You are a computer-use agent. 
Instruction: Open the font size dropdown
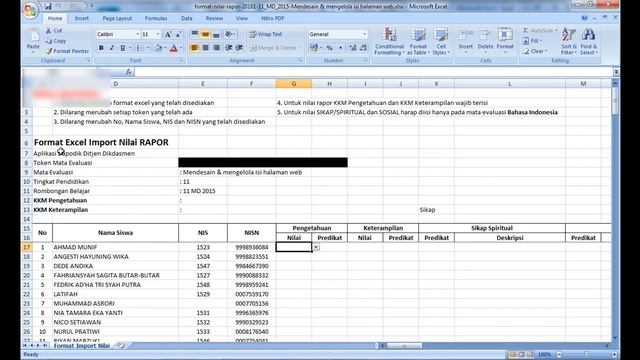[158, 34]
